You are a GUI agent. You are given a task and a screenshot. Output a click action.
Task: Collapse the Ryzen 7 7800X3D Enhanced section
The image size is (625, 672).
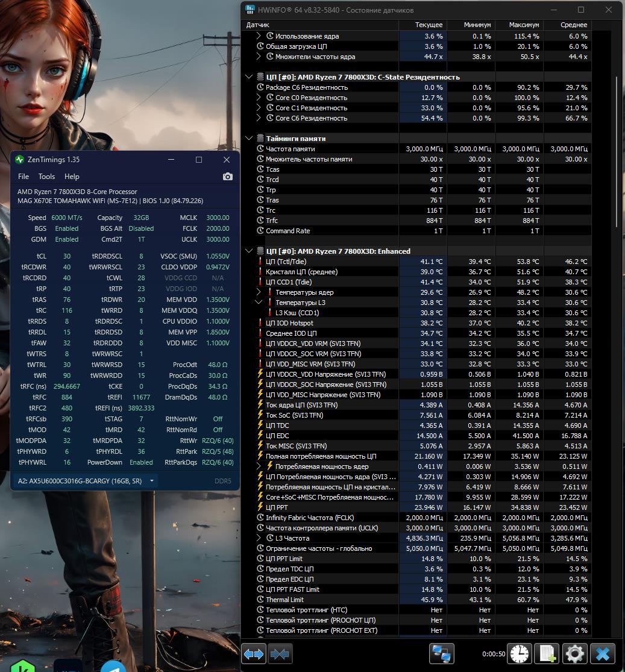(x=249, y=251)
